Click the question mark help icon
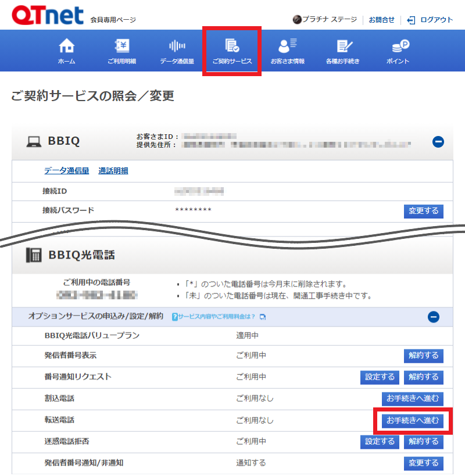This screenshot has width=465, height=476. pyautogui.click(x=175, y=317)
